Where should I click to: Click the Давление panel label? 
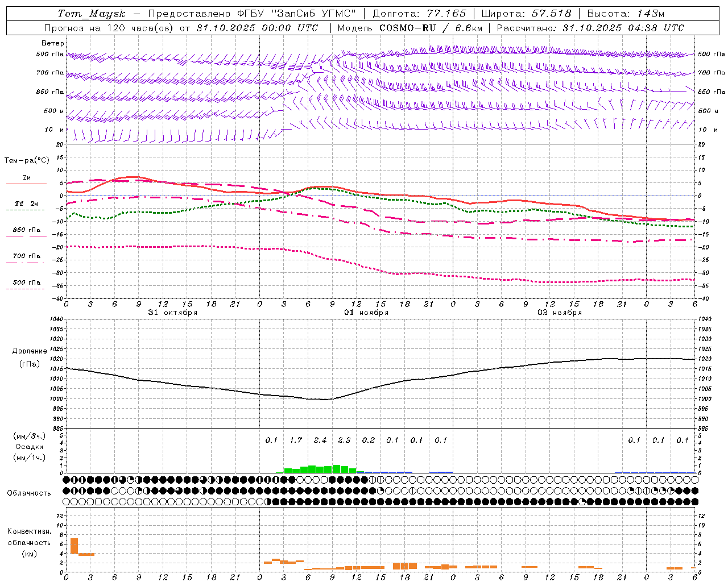coord(30,351)
